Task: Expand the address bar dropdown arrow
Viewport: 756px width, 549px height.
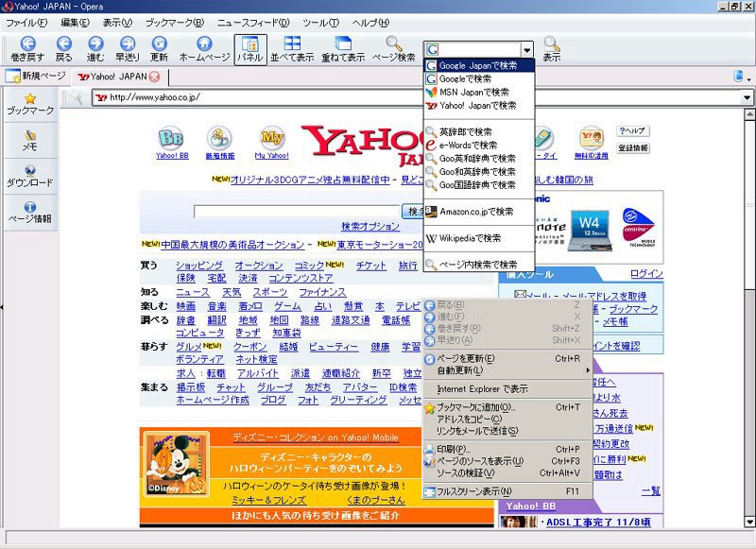Action: (x=747, y=98)
